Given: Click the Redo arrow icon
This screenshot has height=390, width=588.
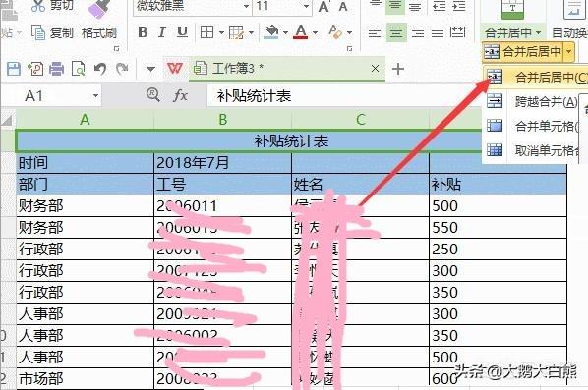Looking at the screenshot, I should click(x=122, y=69).
